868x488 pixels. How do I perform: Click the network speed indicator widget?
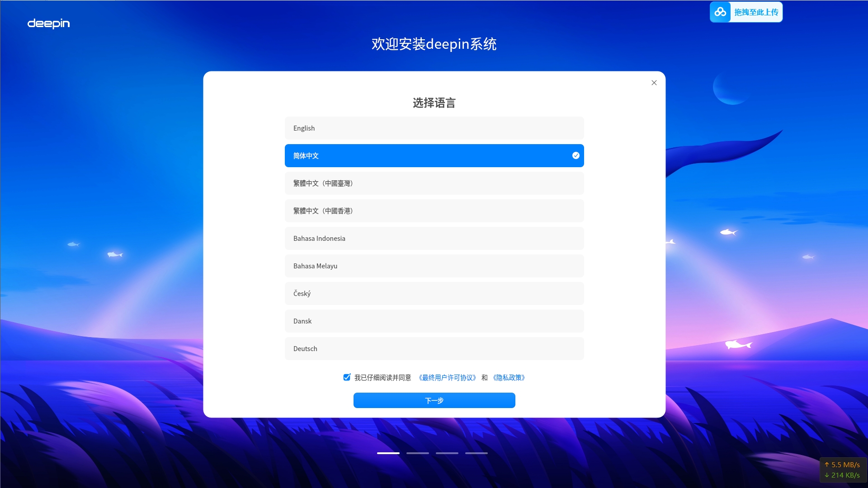click(x=842, y=470)
